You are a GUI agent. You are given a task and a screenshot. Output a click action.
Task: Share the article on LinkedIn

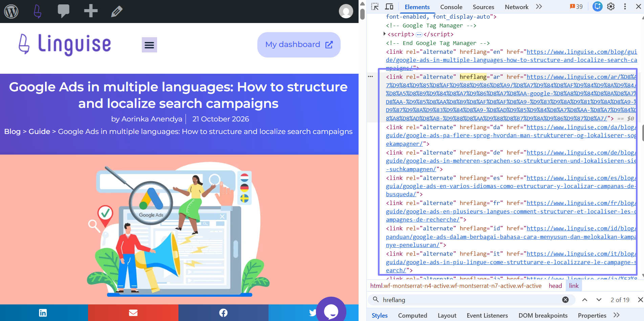pyautogui.click(x=44, y=313)
